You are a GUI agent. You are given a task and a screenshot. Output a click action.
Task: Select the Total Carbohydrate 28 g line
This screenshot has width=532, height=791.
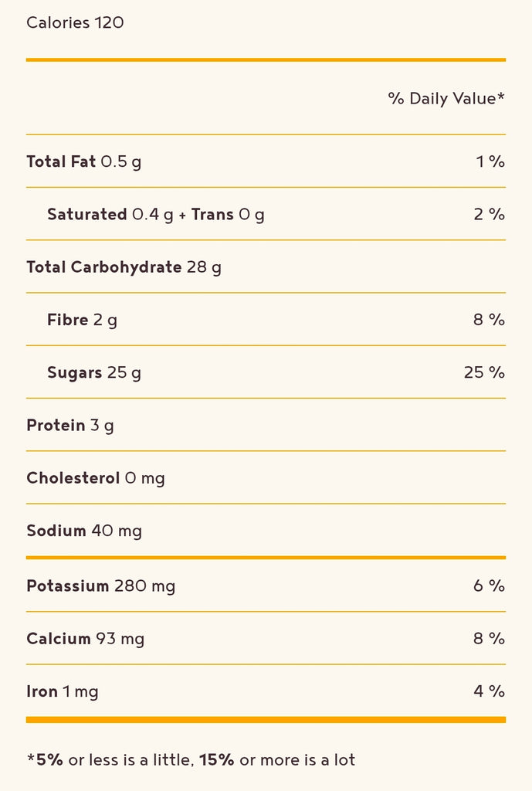pyautogui.click(x=124, y=267)
